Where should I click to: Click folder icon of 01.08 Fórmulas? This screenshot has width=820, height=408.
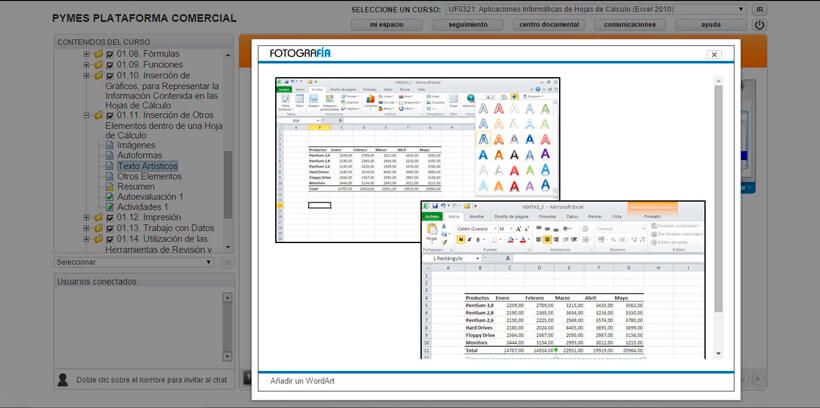pyautogui.click(x=98, y=54)
